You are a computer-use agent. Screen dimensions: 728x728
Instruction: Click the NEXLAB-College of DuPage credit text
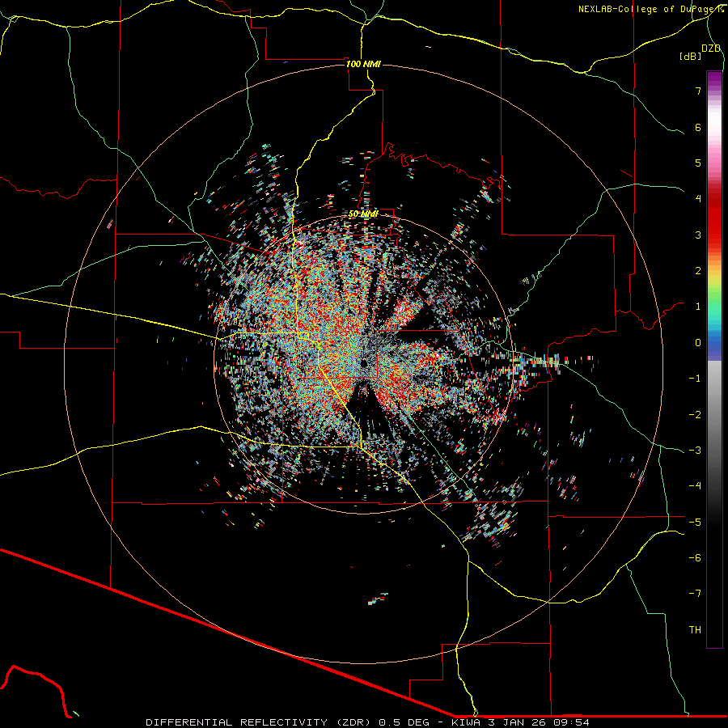(x=650, y=9)
